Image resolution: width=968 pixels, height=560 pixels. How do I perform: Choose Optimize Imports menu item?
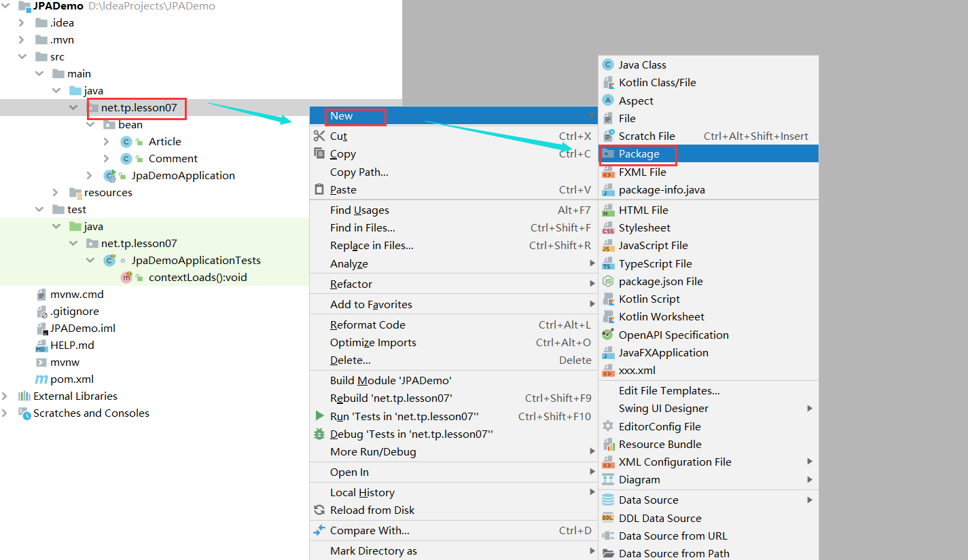click(454, 343)
